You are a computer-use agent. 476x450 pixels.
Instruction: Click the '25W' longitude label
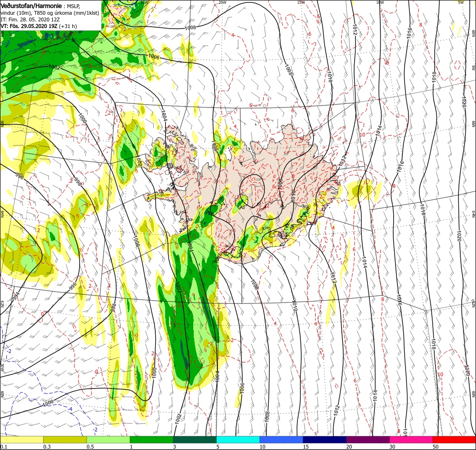(x=145, y=2)
